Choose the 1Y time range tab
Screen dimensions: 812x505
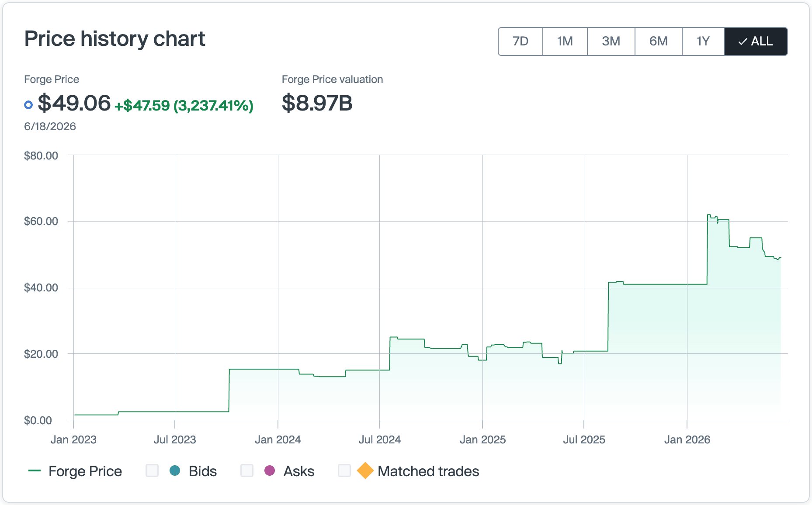pos(703,42)
